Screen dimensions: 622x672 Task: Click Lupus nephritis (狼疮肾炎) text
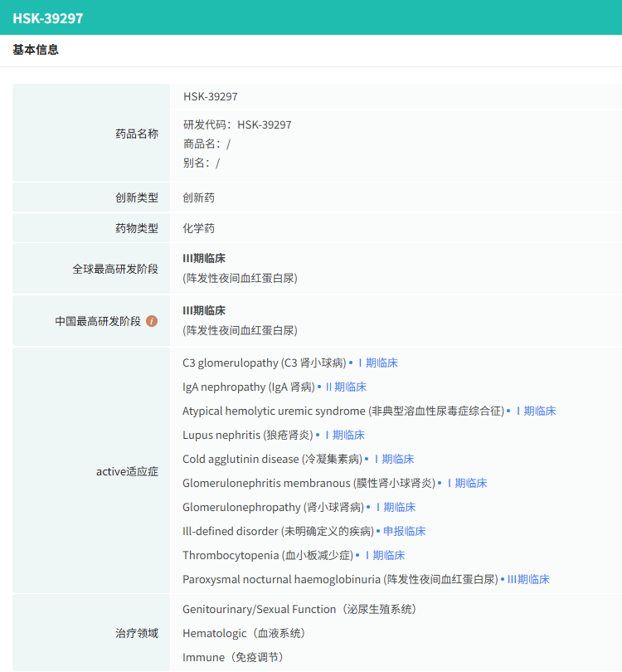click(x=248, y=435)
